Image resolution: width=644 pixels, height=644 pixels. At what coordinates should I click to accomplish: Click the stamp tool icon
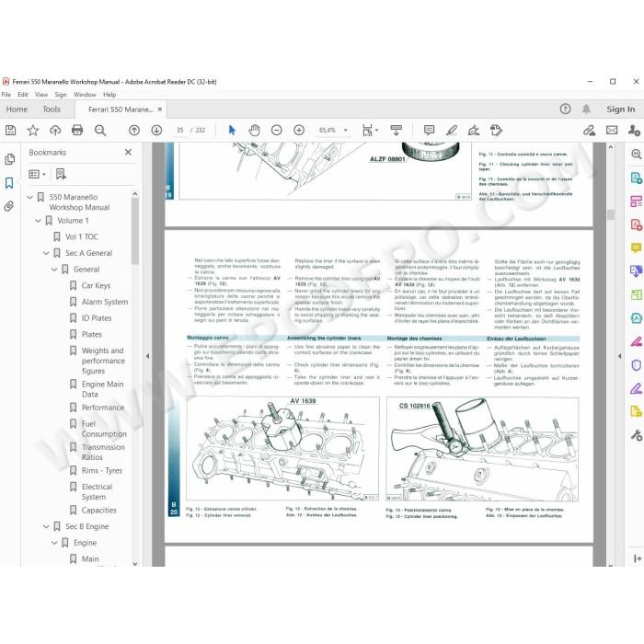tap(496, 131)
